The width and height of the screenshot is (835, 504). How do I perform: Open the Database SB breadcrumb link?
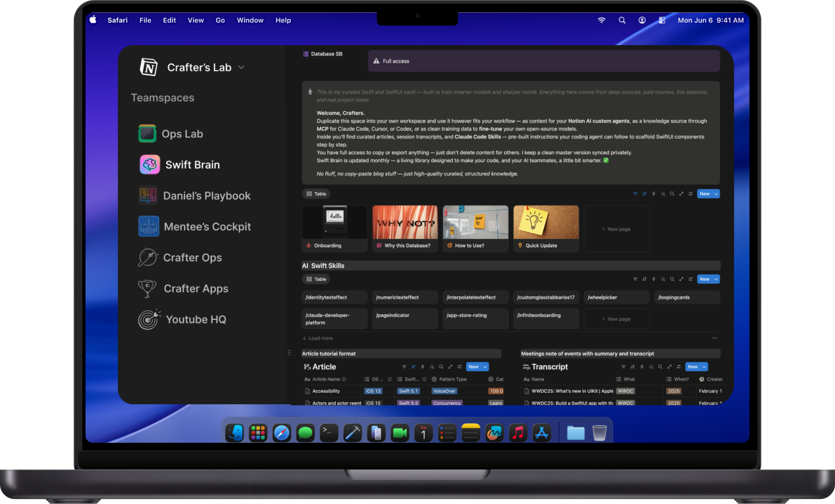[x=323, y=54]
